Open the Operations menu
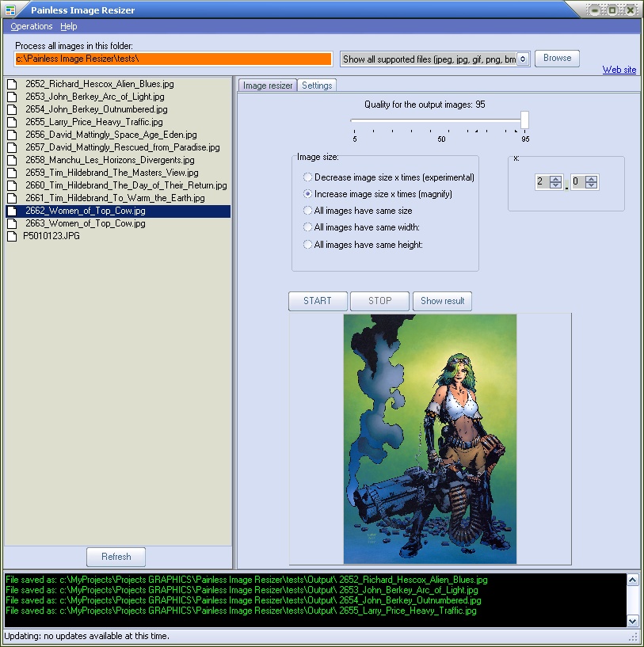Viewport: 644px width, 647px height. coord(32,26)
